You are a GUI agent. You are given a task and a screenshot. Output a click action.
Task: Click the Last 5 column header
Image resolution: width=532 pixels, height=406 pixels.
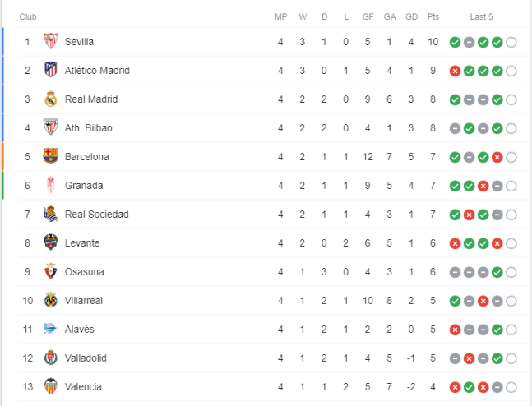(x=482, y=16)
